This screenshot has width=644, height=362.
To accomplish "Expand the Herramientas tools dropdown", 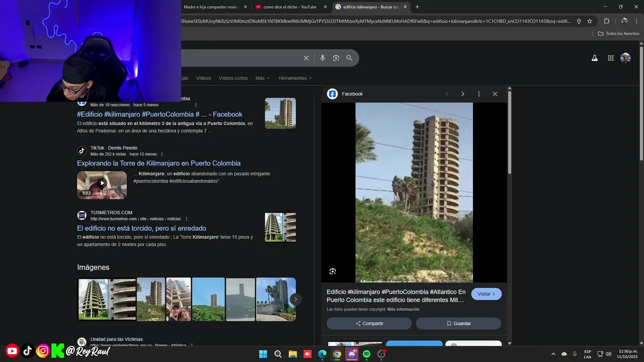I will coord(295,78).
